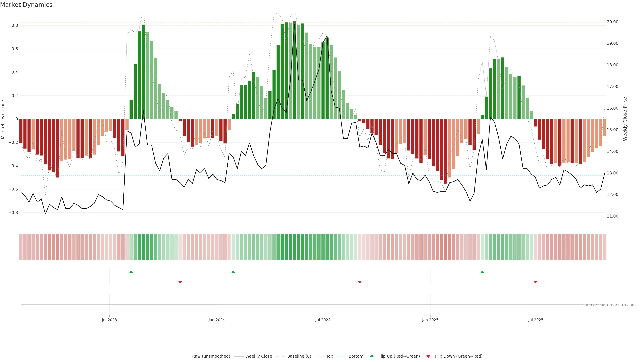644x362 pixels.
Task: Click the green flip-up triangle after Jul 2023
Action: 131,272
